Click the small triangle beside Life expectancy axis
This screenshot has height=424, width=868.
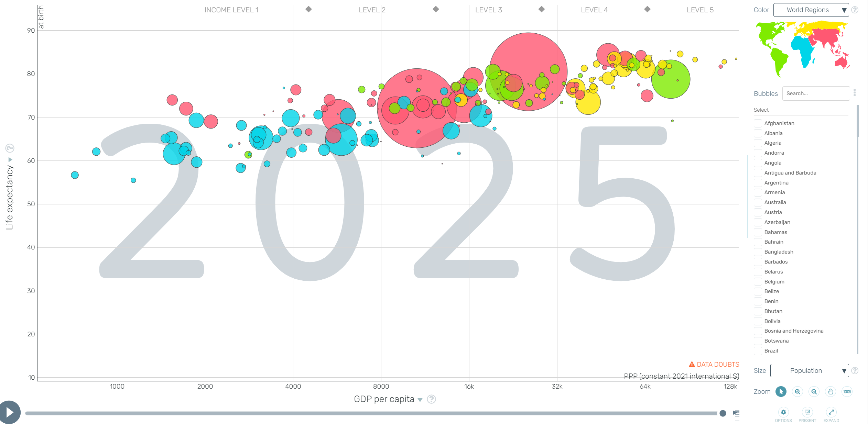pyautogui.click(x=10, y=160)
